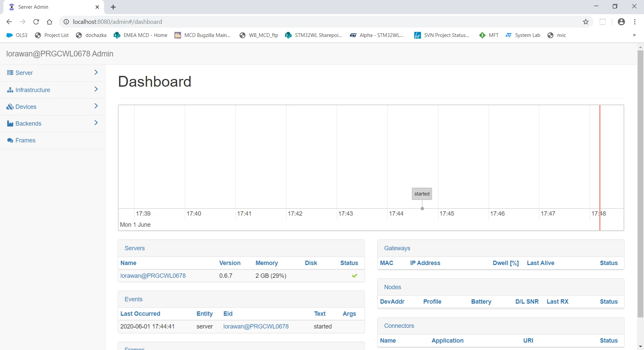Click the DevAddr column header in Nodes
The width and height of the screenshot is (644, 350).
pyautogui.click(x=392, y=302)
